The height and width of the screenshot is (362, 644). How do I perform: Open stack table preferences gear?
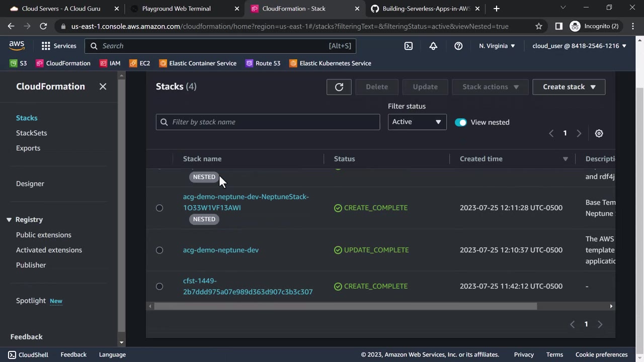pos(599,133)
